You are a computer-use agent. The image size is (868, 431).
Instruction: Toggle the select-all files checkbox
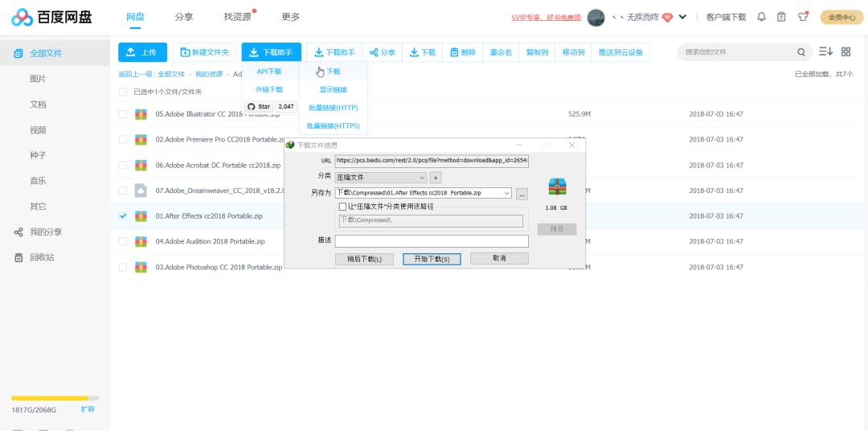click(x=123, y=92)
